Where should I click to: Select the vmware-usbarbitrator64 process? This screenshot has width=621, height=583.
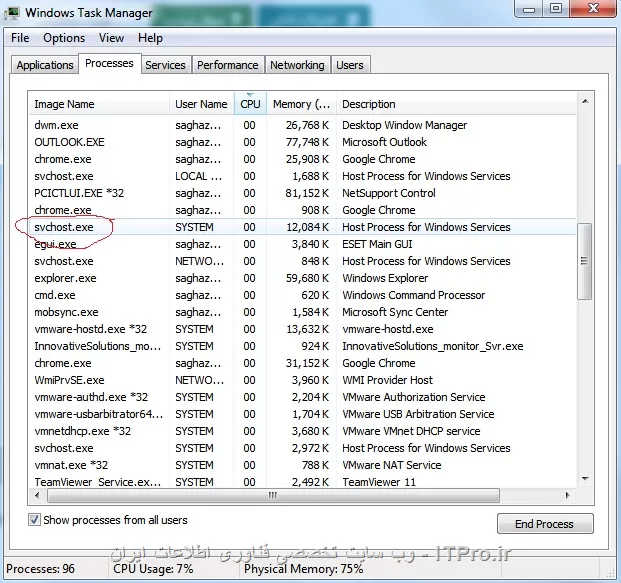tap(303, 414)
